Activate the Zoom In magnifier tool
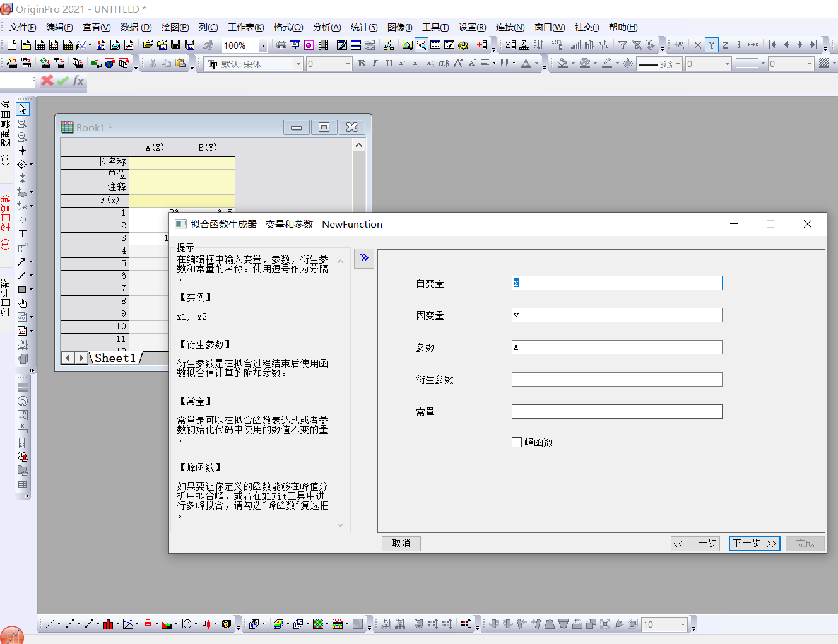 (23, 122)
